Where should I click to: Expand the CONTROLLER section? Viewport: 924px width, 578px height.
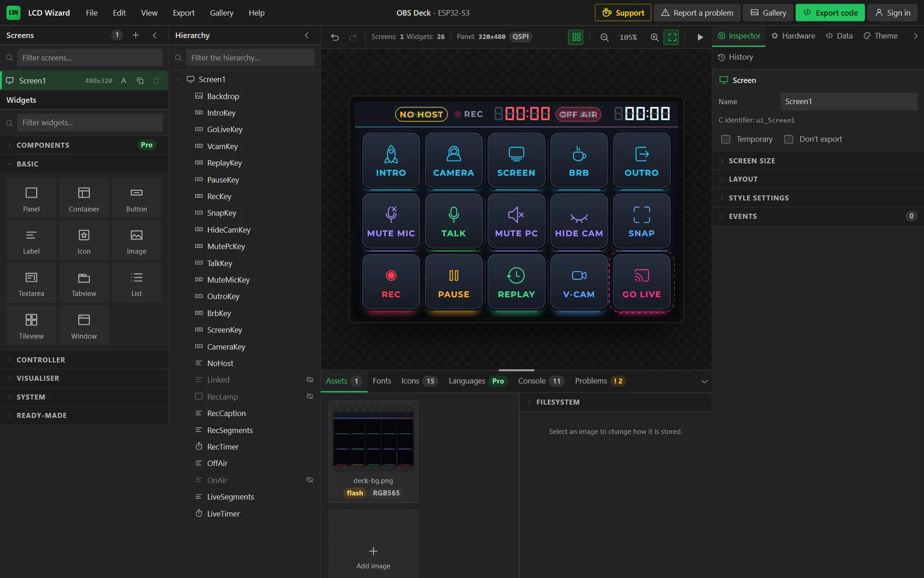point(84,360)
